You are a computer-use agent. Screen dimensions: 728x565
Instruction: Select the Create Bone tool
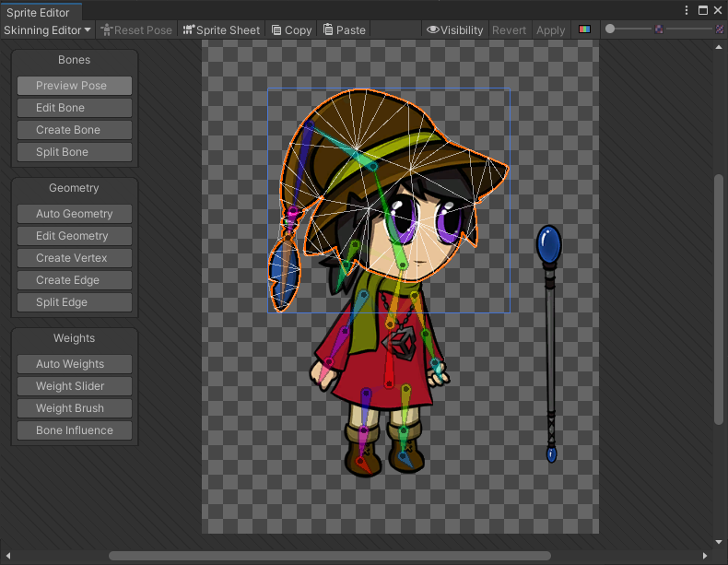74,130
